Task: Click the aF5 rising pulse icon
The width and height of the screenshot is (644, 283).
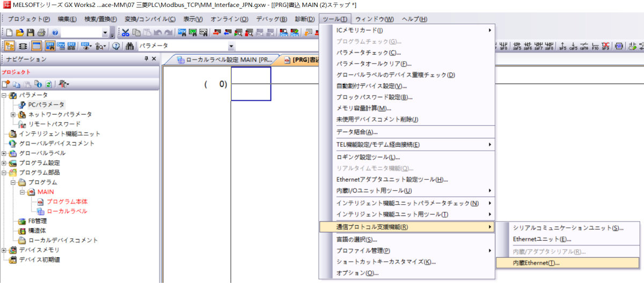Action: [562, 46]
